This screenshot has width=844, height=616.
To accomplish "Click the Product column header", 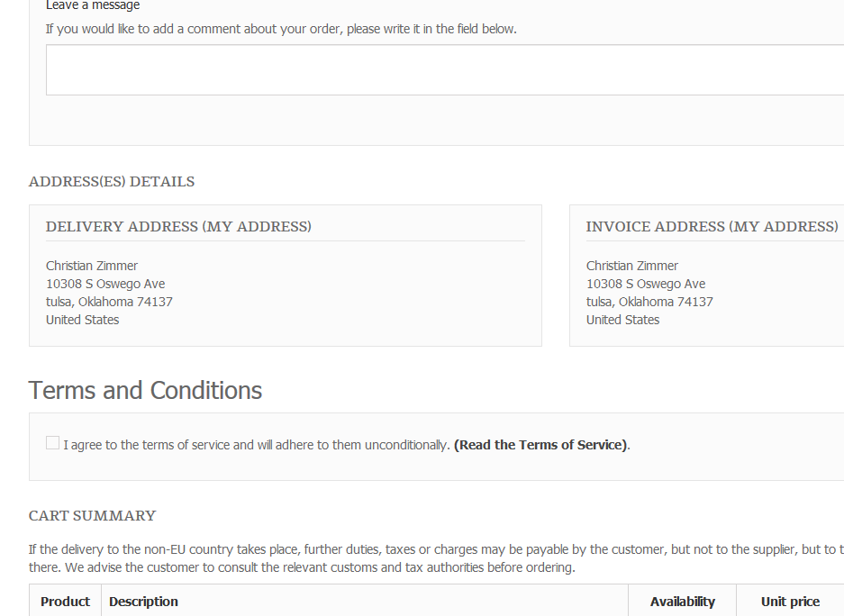I will coord(66,602).
